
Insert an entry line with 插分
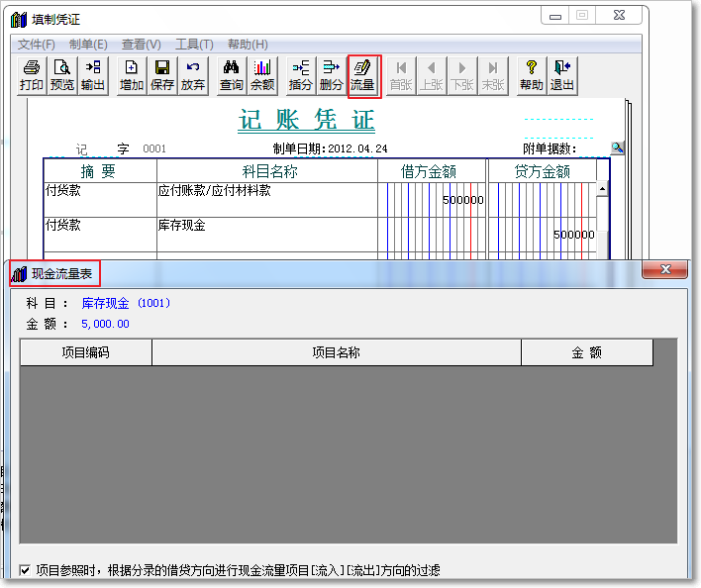coord(300,76)
